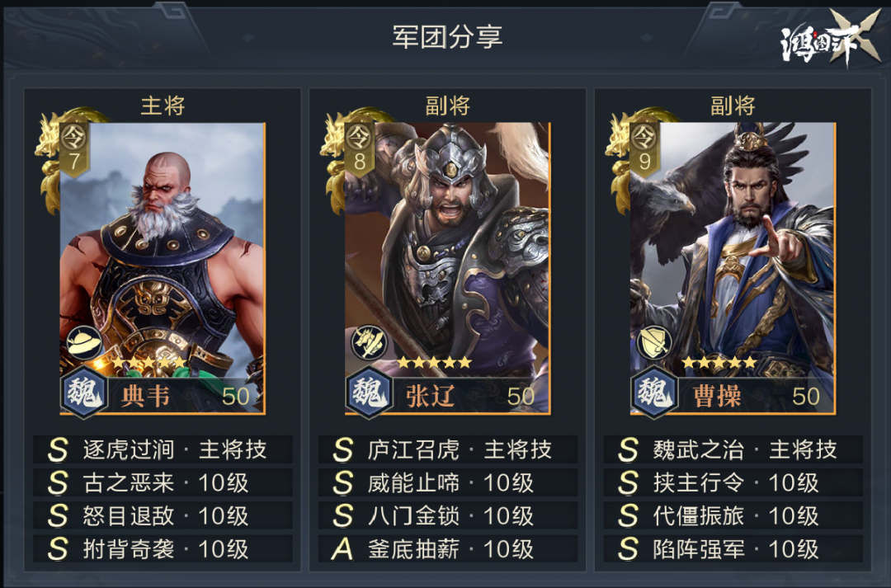Click the 令 9 command cost badge

pyautogui.click(x=644, y=148)
